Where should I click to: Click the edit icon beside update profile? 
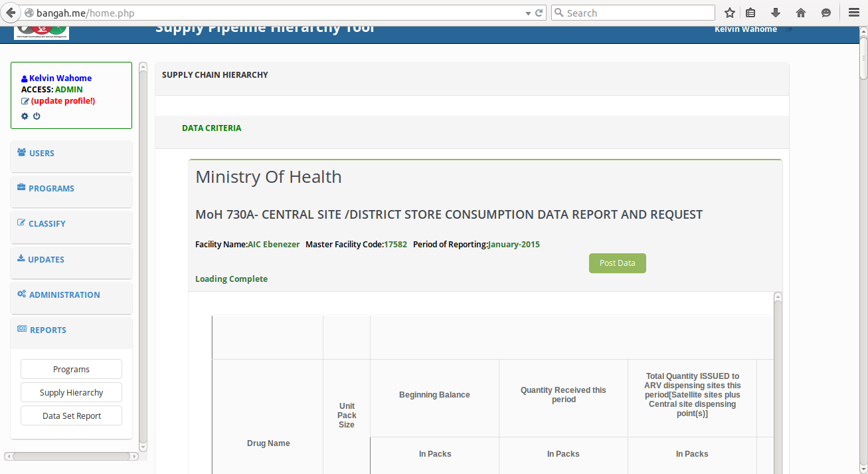click(x=25, y=101)
